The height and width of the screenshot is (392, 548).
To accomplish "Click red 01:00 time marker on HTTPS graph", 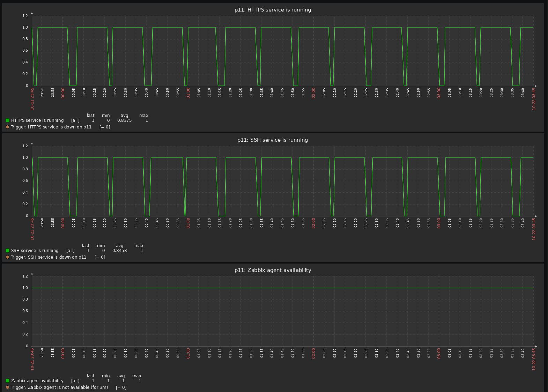I will [188, 93].
